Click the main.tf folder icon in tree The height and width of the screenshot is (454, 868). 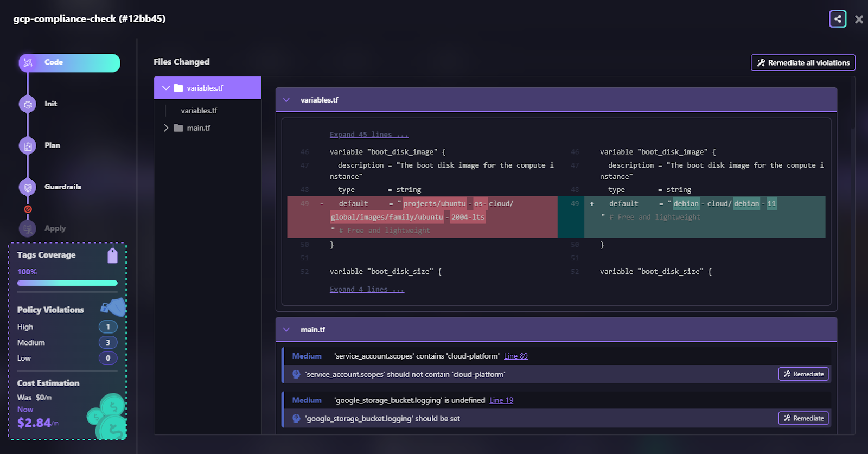(x=178, y=128)
